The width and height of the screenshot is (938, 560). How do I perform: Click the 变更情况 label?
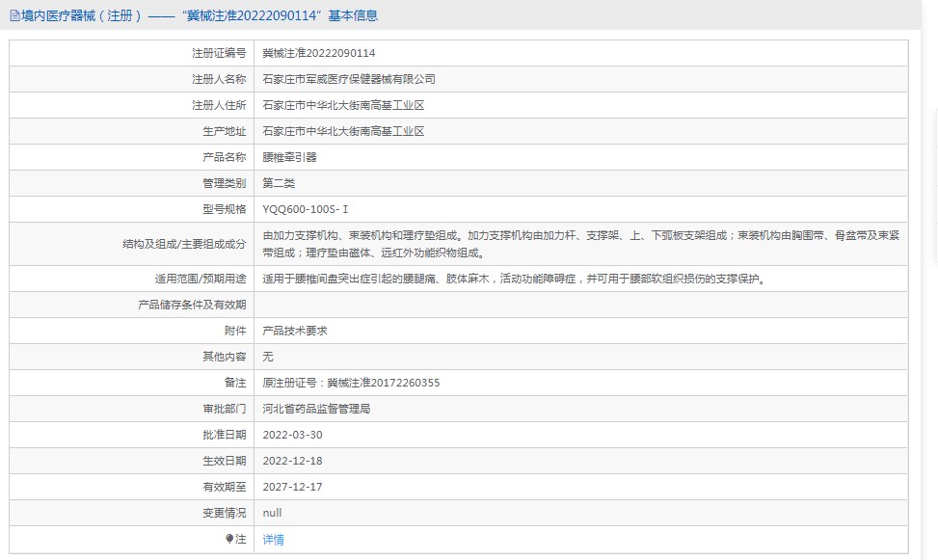point(225,513)
